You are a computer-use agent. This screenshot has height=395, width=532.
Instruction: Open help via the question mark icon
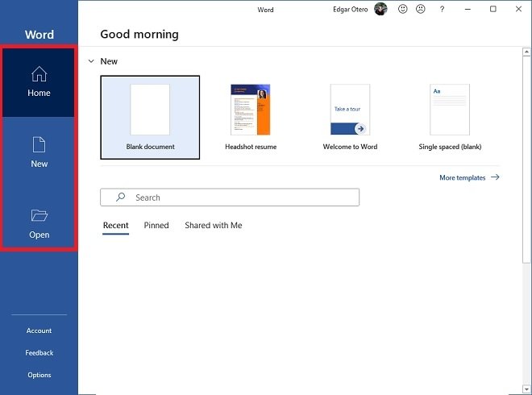click(442, 9)
